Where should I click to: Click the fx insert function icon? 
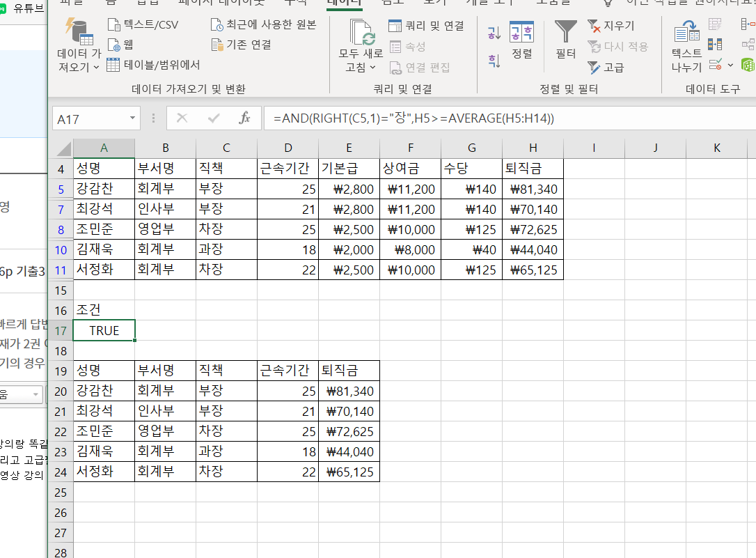(244, 118)
